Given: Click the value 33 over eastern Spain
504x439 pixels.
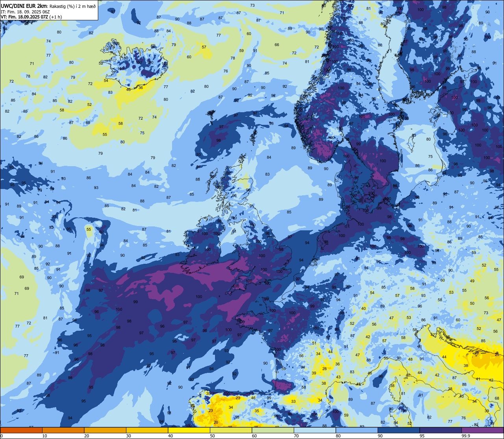Looking at the screenshot, I should pos(293,402).
